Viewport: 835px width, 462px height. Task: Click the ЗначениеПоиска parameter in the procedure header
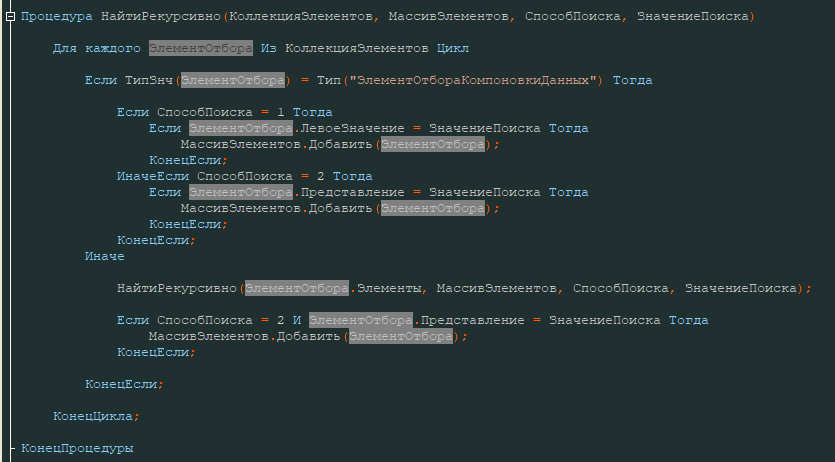[x=692, y=16]
